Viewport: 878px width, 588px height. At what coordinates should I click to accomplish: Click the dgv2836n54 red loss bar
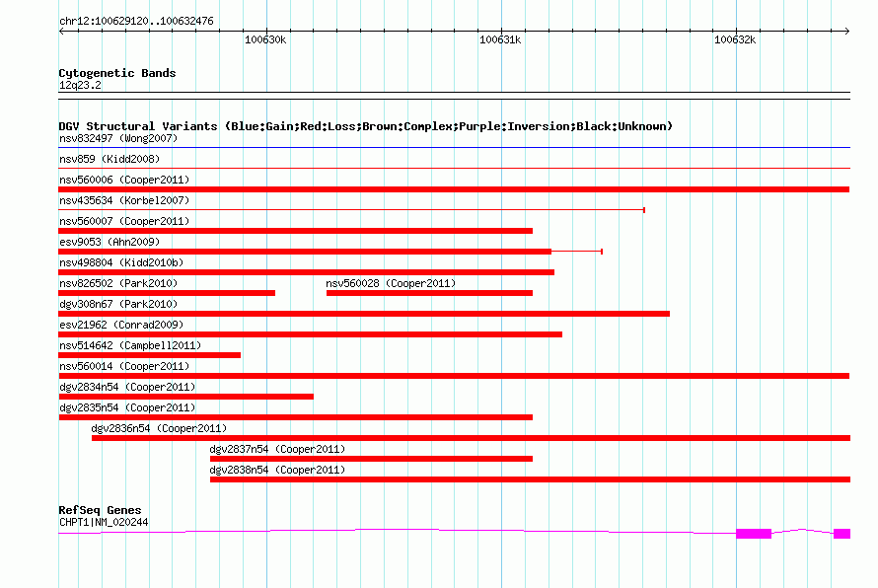471,438
